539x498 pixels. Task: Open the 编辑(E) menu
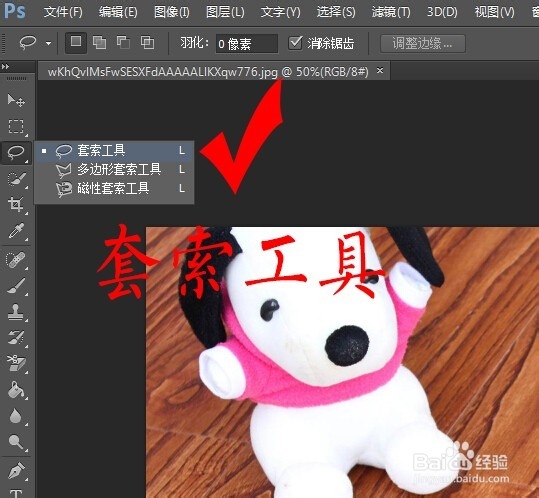(118, 12)
